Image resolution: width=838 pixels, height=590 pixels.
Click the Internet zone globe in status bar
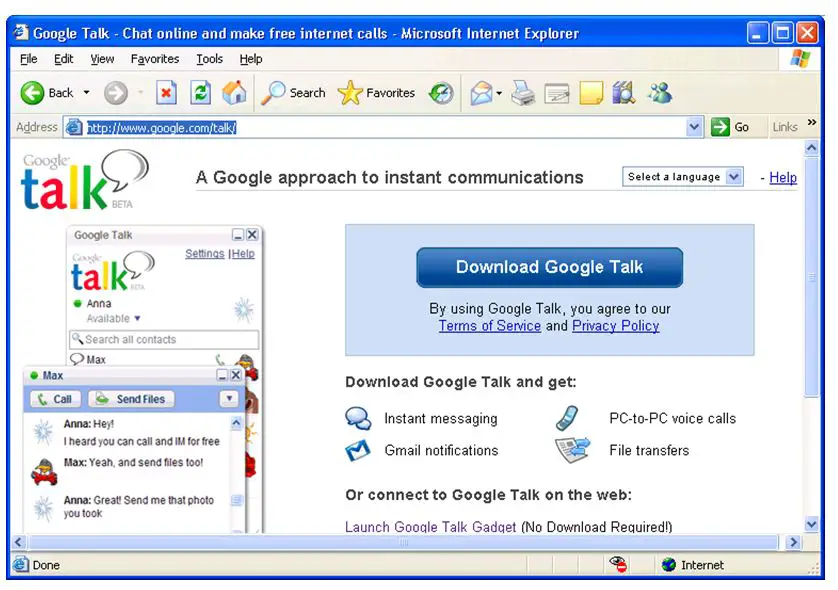pyautogui.click(x=669, y=564)
